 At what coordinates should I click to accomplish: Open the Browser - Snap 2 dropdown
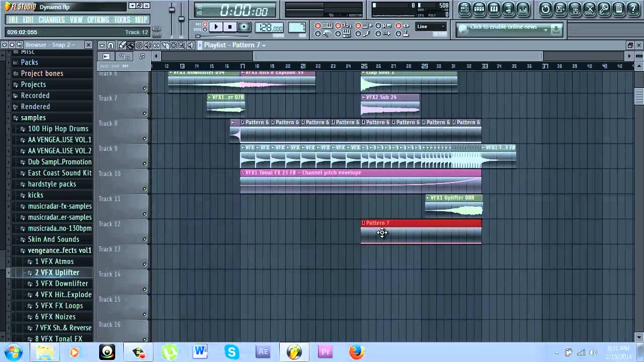click(x=73, y=45)
